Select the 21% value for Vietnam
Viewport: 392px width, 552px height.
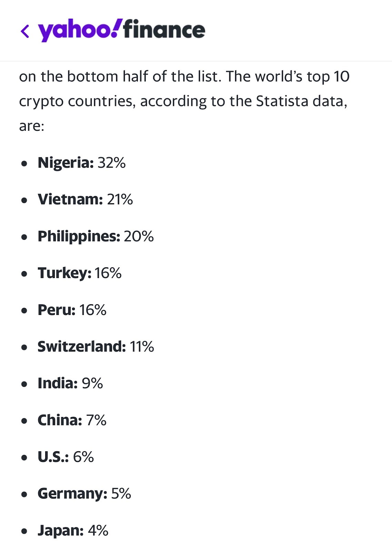pos(120,199)
